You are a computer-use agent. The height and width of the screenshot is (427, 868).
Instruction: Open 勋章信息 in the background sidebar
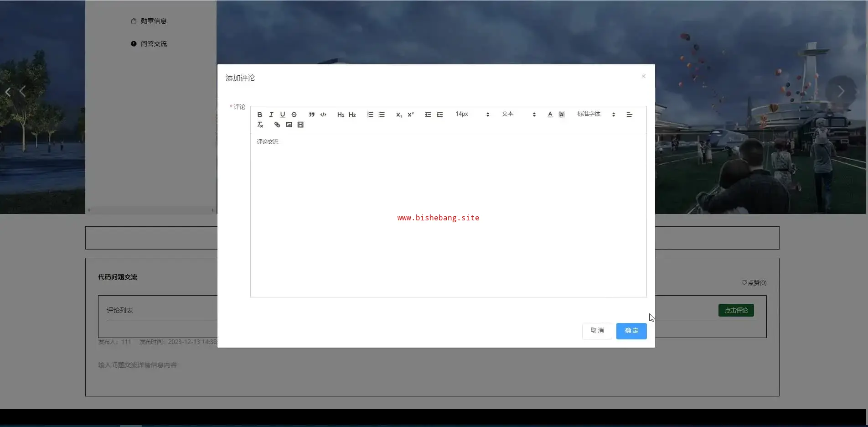149,21
